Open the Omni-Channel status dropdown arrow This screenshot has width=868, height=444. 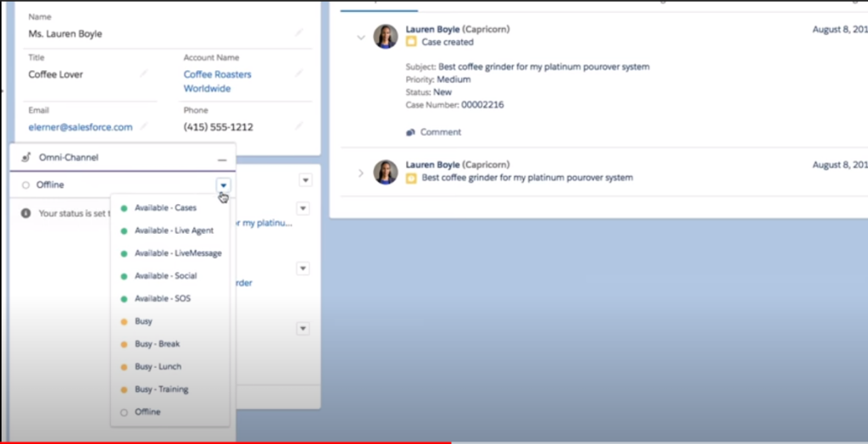222,185
